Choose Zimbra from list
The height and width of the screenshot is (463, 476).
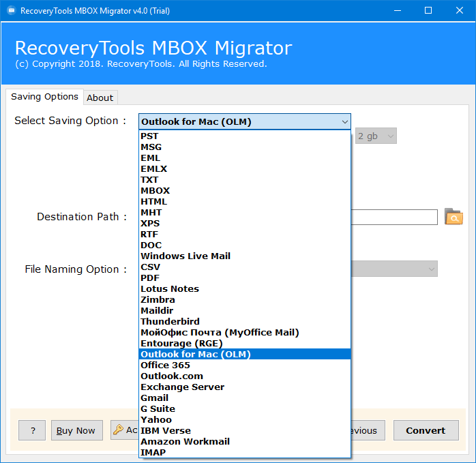click(x=245, y=299)
